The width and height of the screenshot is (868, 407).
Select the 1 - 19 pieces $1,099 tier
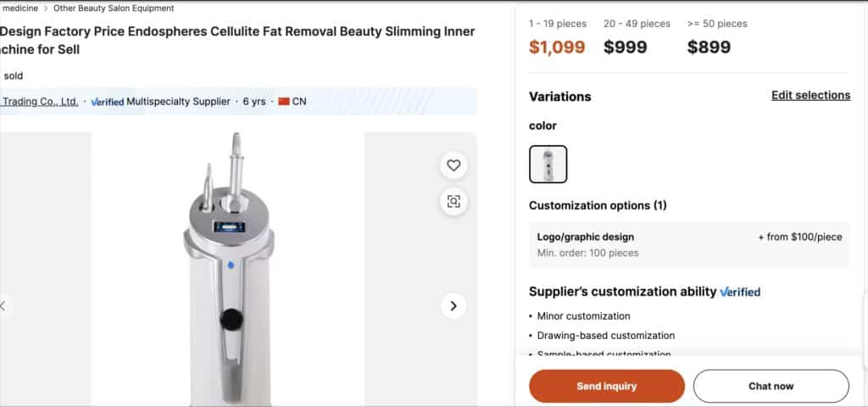pos(557,39)
